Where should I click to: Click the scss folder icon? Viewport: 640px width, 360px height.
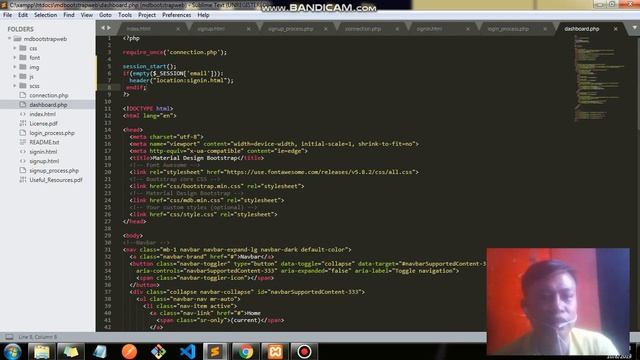(23, 86)
